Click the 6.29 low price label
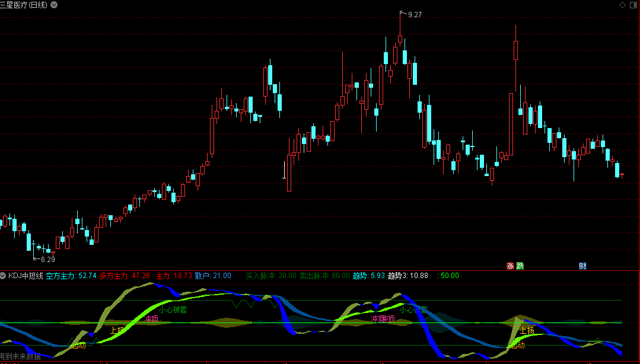Viewport: 640px width, 364px height. click(48, 260)
